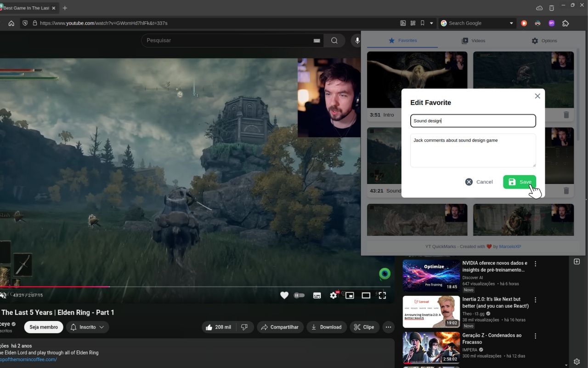Expand Search Google engine dropdown
588x368 pixels.
[511, 23]
